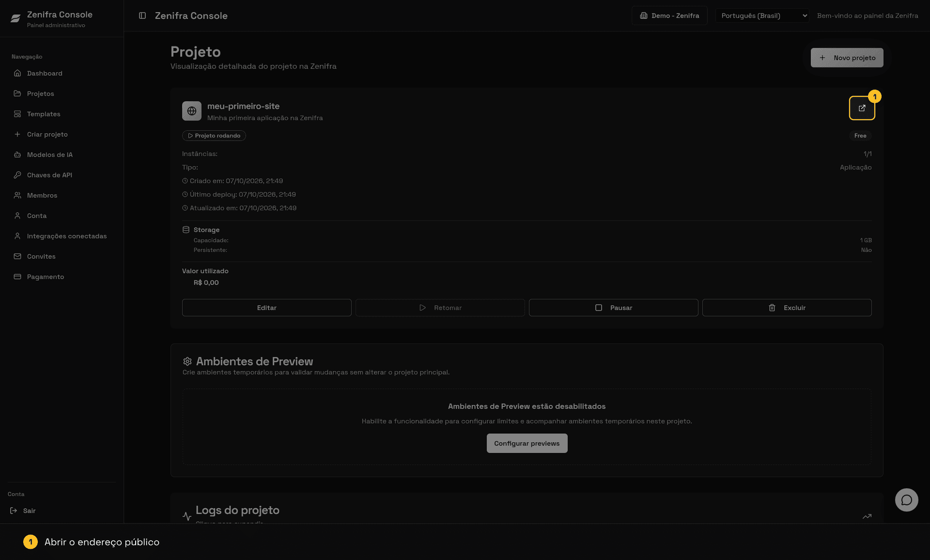Click the 1 GB capacity value
The image size is (930, 560).
click(x=866, y=240)
